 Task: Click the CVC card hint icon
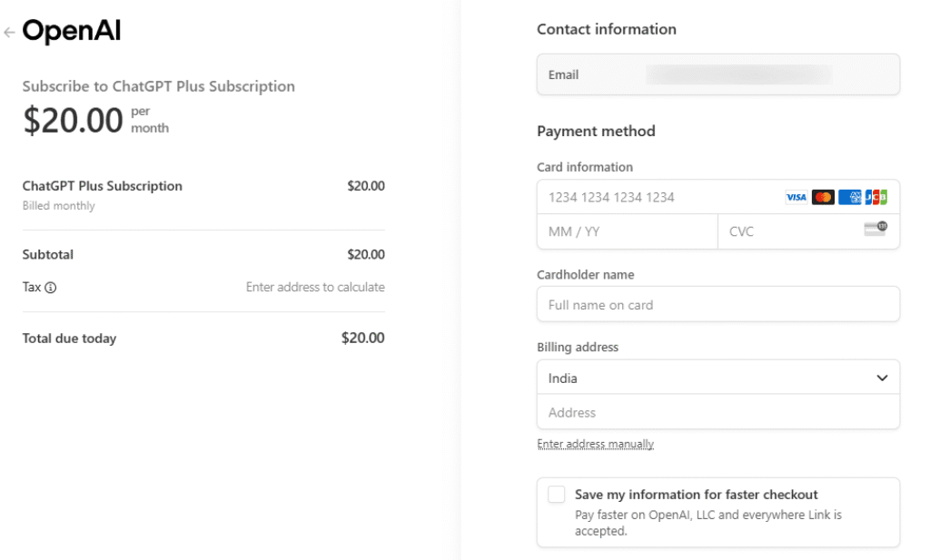(x=876, y=229)
